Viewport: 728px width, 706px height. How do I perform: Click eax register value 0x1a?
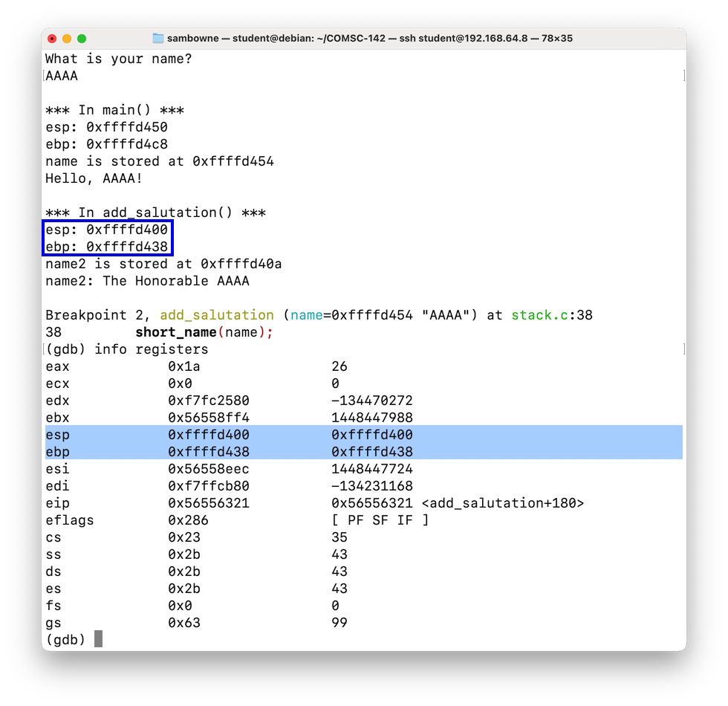[x=184, y=367]
